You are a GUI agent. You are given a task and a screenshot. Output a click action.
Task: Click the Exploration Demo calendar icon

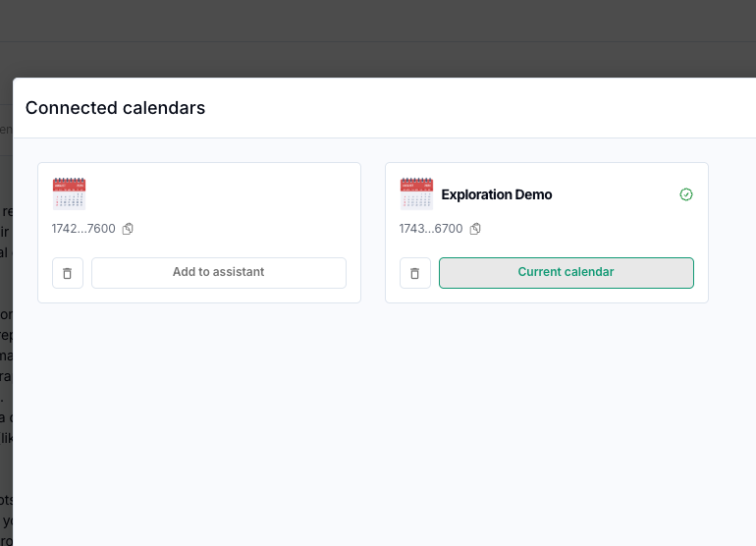(x=416, y=193)
